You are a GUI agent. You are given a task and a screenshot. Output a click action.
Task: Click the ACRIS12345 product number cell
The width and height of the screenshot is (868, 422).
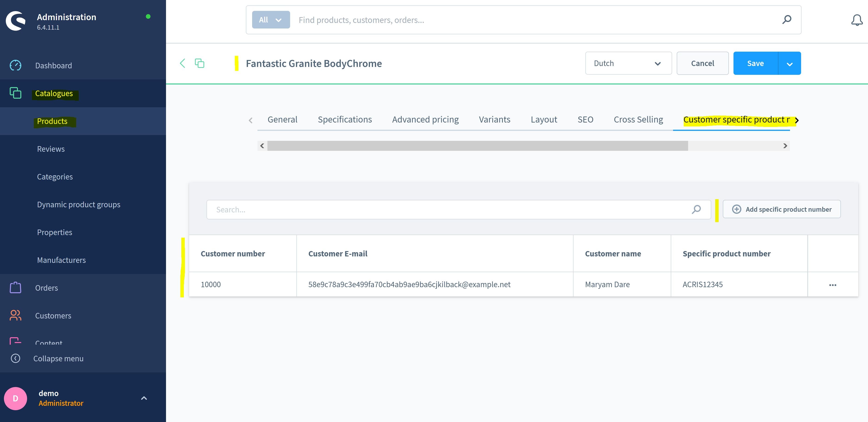(739, 284)
